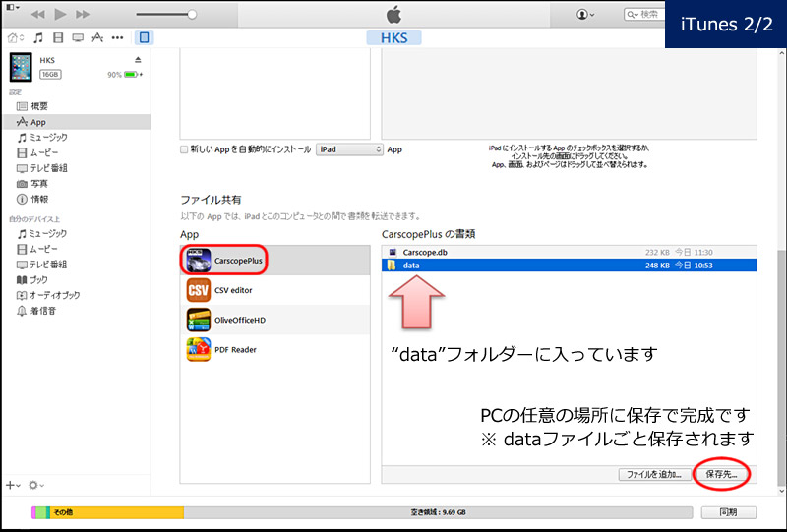The width and height of the screenshot is (787, 532).
Task: Click the iPad device thumbnail in sidebar
Action: (21, 67)
